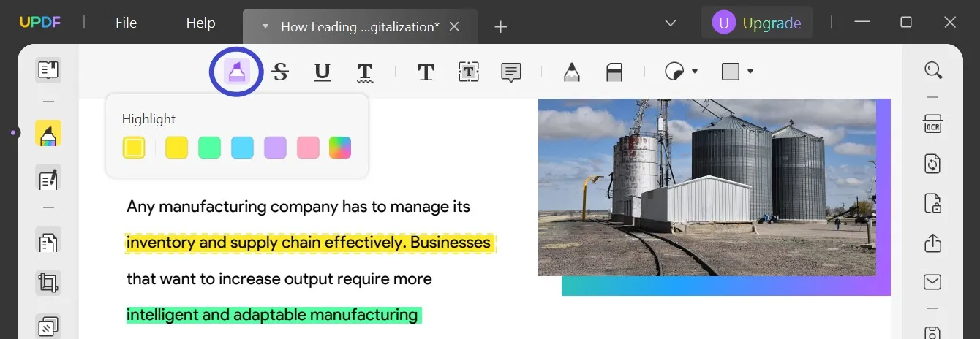Image resolution: width=980 pixels, height=339 pixels.
Task: Open Reader mode in left sidebar
Action: pos(48,70)
